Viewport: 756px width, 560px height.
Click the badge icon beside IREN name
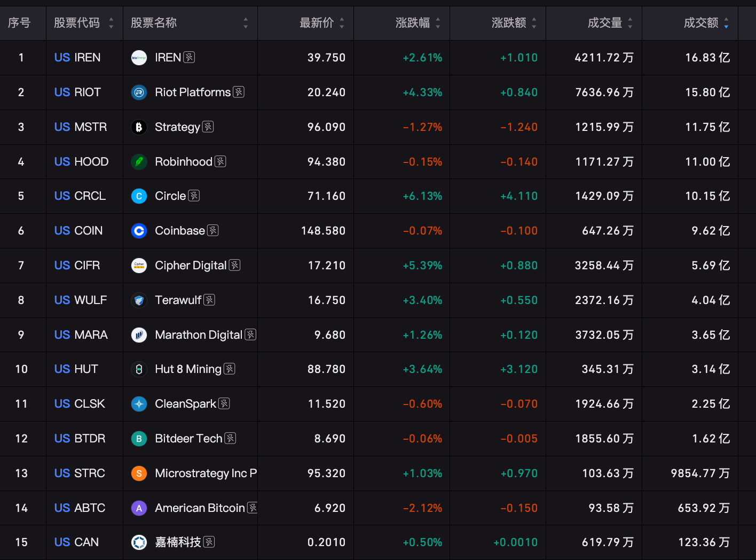[189, 57]
